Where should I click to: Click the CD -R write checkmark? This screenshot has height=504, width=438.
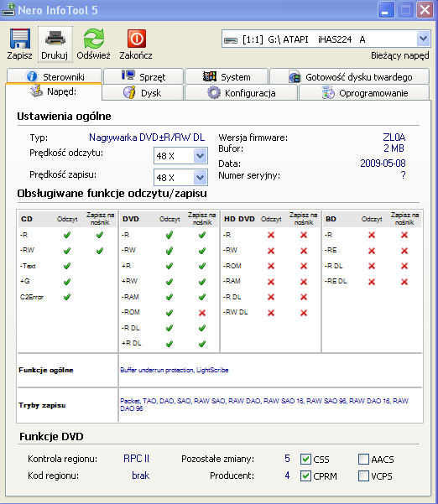click(100, 235)
